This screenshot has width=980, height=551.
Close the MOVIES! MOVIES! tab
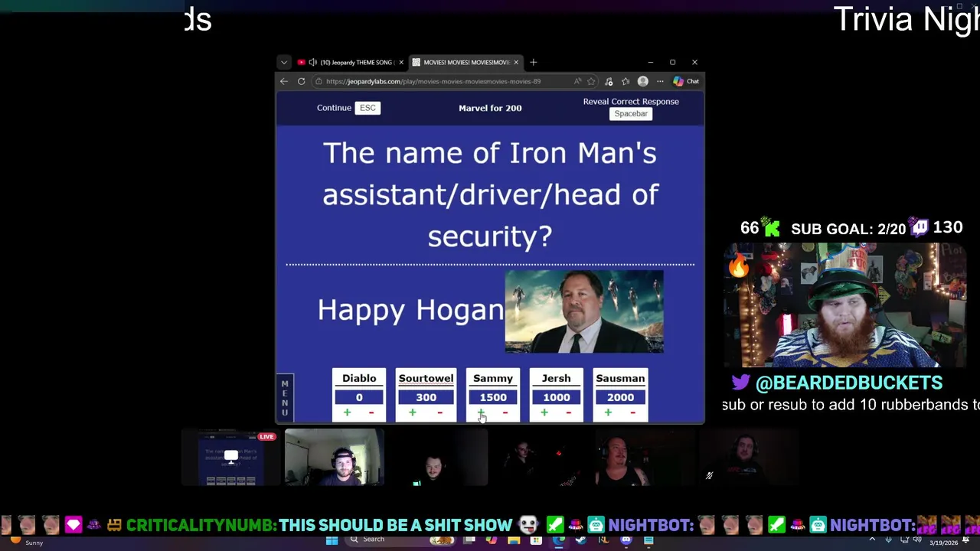coord(516,62)
